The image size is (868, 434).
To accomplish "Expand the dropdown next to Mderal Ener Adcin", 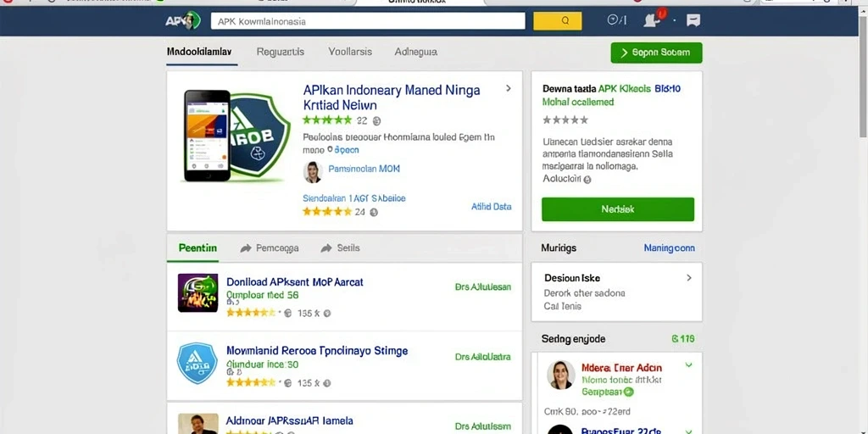I will pyautogui.click(x=688, y=365).
